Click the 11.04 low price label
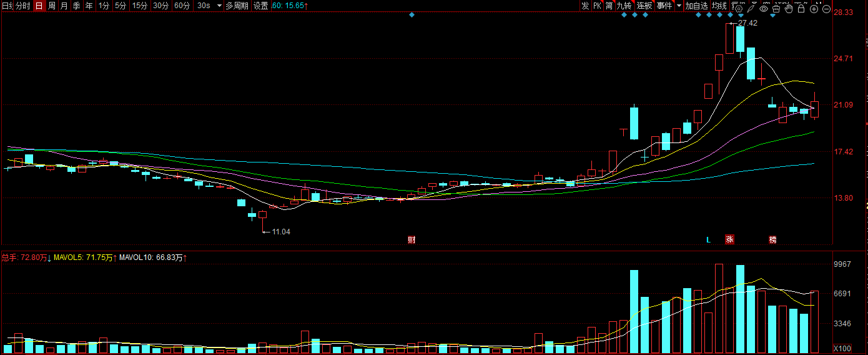Screen dimensions: 868x355 (281, 232)
